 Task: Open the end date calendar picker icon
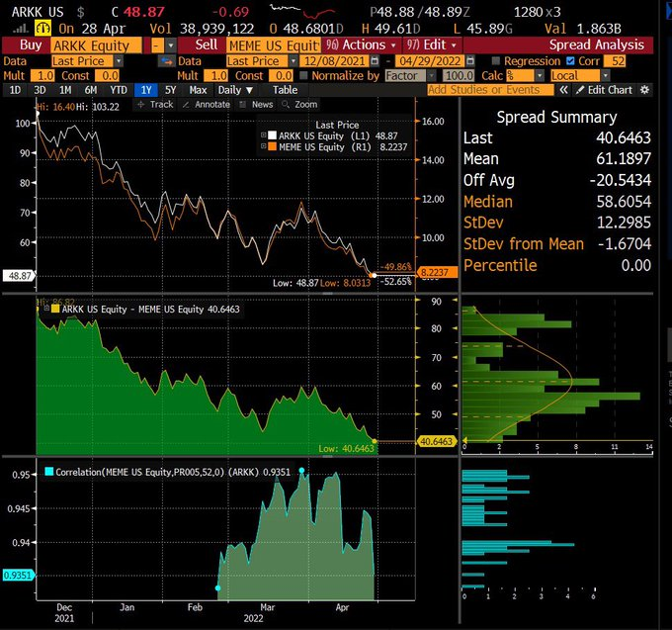(470, 61)
